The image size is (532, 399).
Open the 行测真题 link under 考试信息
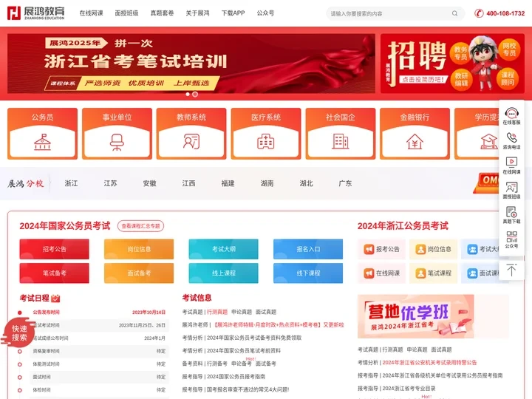tap(217, 312)
